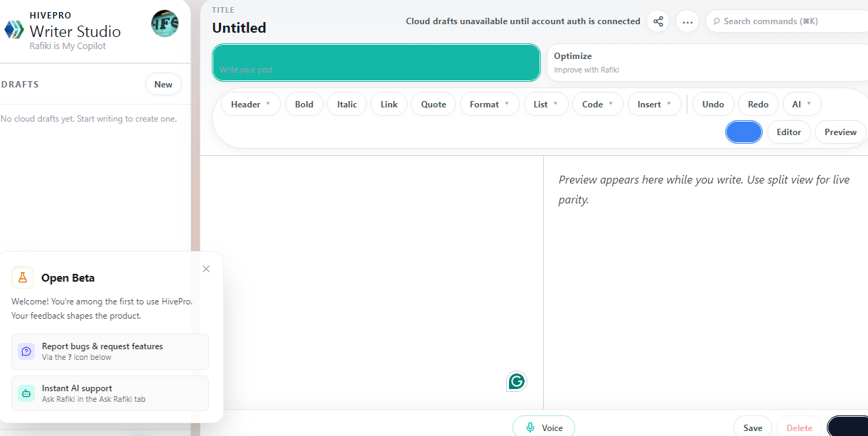868x436 pixels.
Task: Open the three-dots more options menu
Action: (687, 21)
